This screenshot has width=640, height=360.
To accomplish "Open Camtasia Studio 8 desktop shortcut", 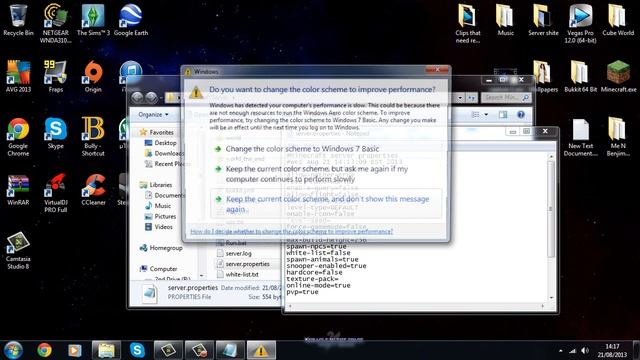I will click(x=18, y=250).
